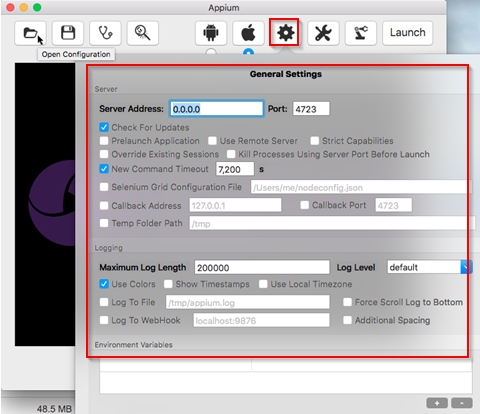Tick the Show Timestamps checkbox
This screenshot has height=414, width=480.
pyautogui.click(x=168, y=284)
